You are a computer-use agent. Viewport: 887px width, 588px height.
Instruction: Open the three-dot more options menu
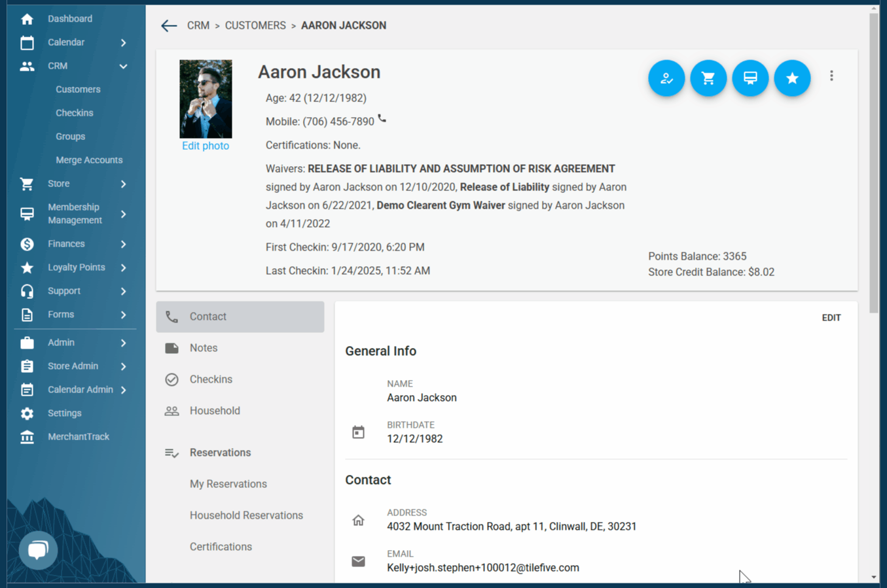(831, 76)
